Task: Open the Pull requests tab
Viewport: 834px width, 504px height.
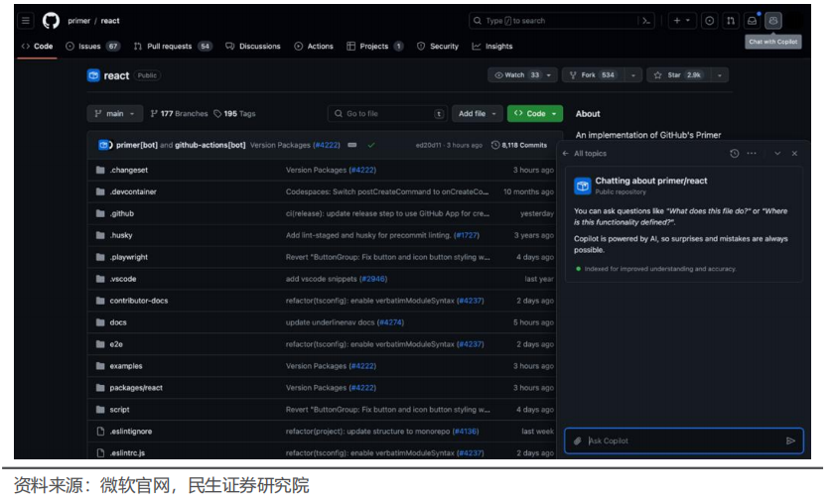Action: pyautogui.click(x=173, y=47)
